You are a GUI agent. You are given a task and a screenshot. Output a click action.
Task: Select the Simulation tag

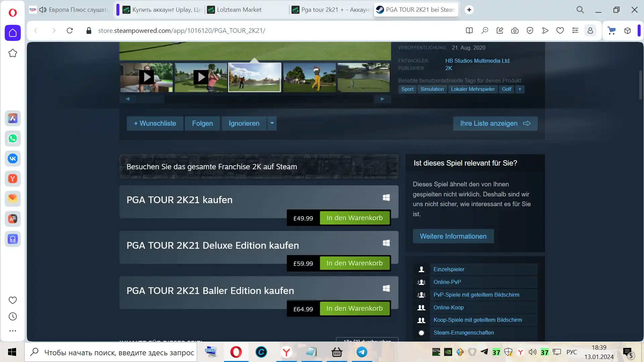point(432,89)
